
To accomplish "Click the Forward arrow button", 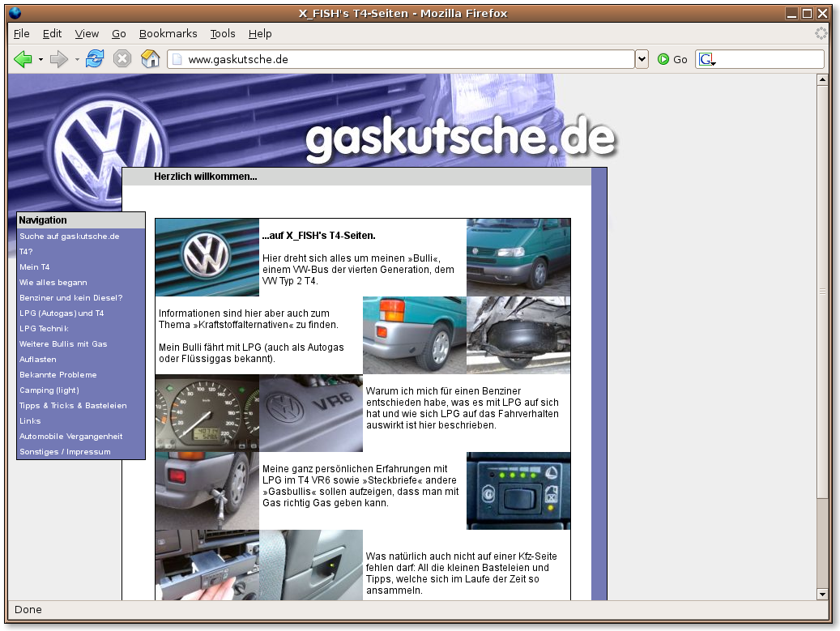I will click(x=58, y=59).
